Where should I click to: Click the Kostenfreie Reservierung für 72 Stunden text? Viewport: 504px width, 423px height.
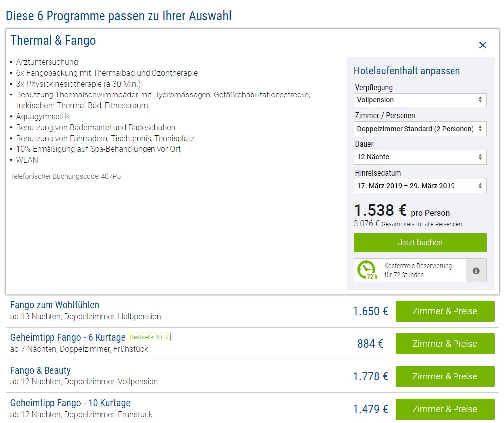pos(417,270)
